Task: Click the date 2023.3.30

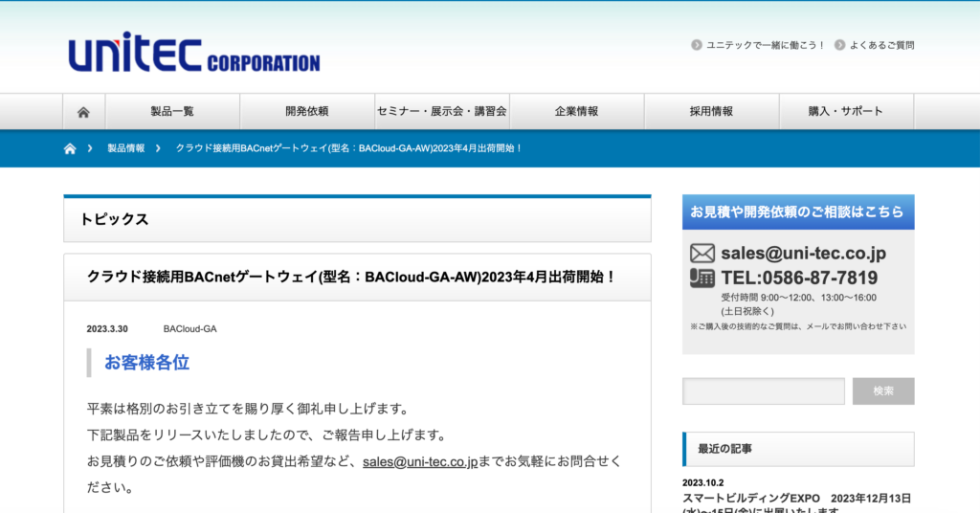Action: click(107, 328)
